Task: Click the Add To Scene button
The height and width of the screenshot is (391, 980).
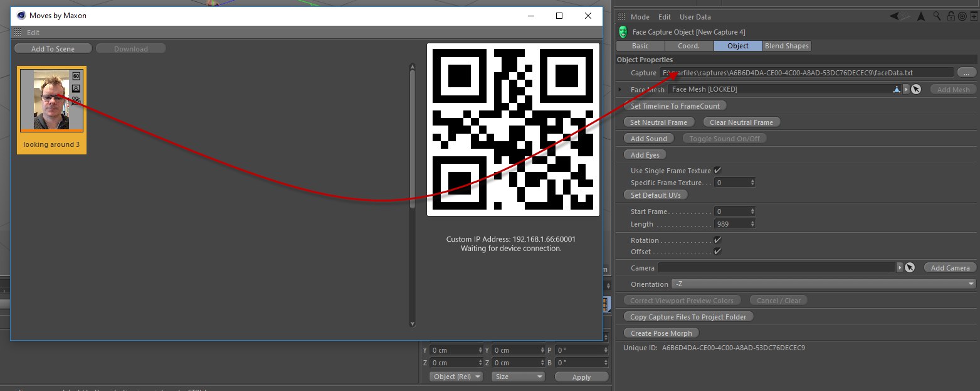Action: pyautogui.click(x=53, y=49)
